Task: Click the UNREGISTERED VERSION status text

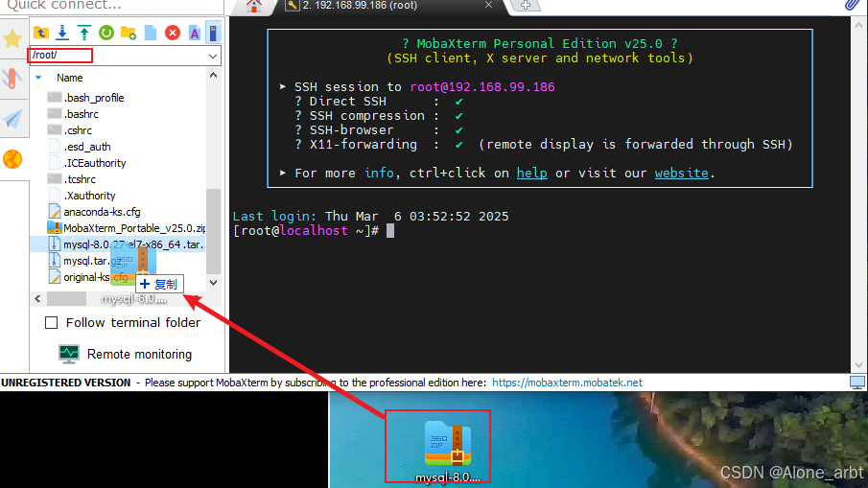Action: [66, 383]
